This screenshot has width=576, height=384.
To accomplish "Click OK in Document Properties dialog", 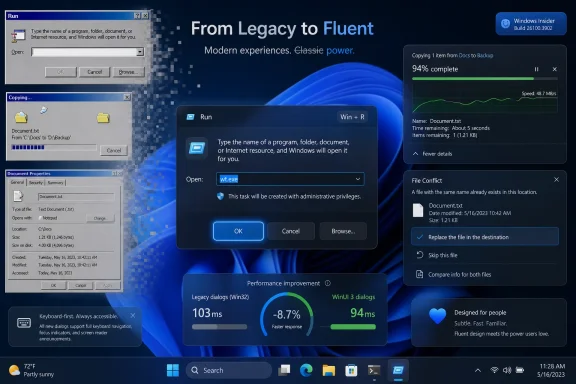I will [54, 285].
